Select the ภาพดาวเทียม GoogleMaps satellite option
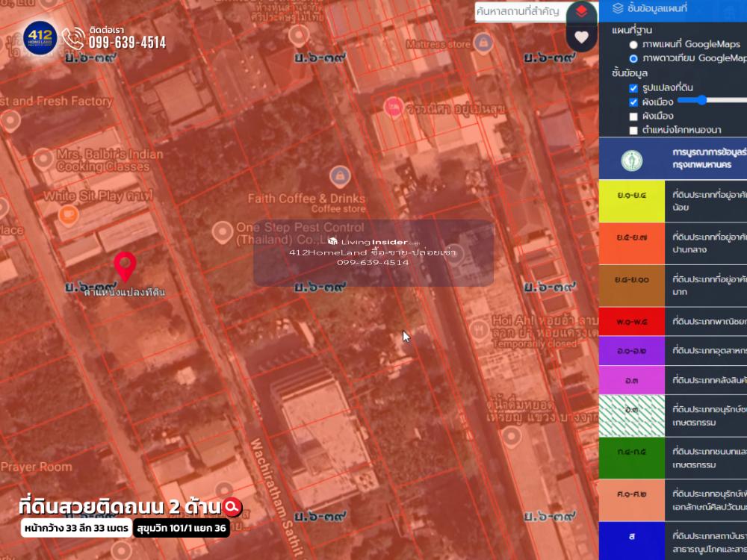This screenshot has height=560, width=747. click(x=633, y=58)
